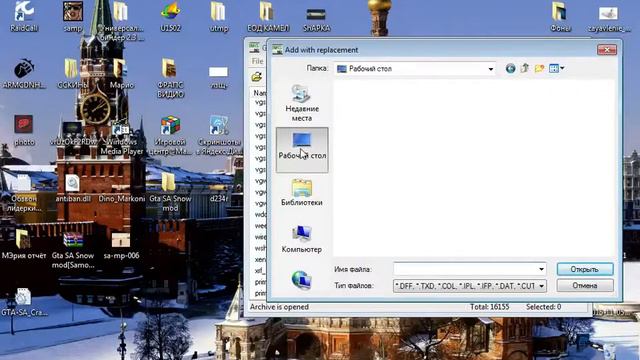Select the ARMGDNH desktop icon
This screenshot has height=360, width=640.
[x=24, y=73]
